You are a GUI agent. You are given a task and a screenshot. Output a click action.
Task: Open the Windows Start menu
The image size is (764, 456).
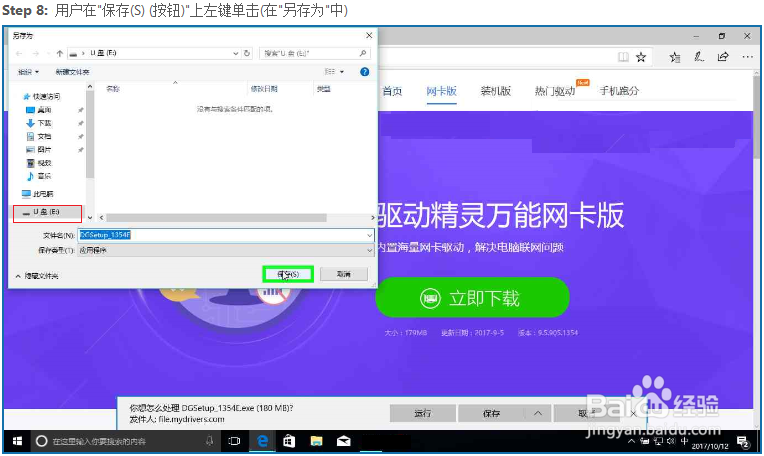click(x=17, y=441)
